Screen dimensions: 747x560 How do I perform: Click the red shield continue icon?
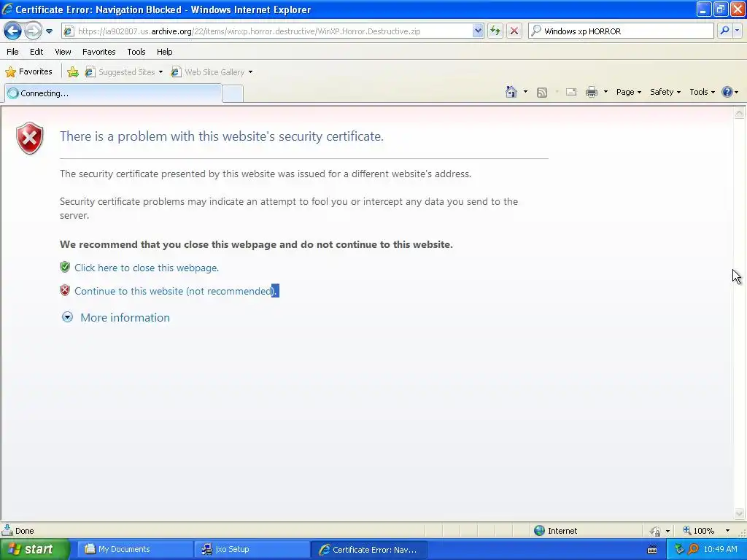(65, 290)
